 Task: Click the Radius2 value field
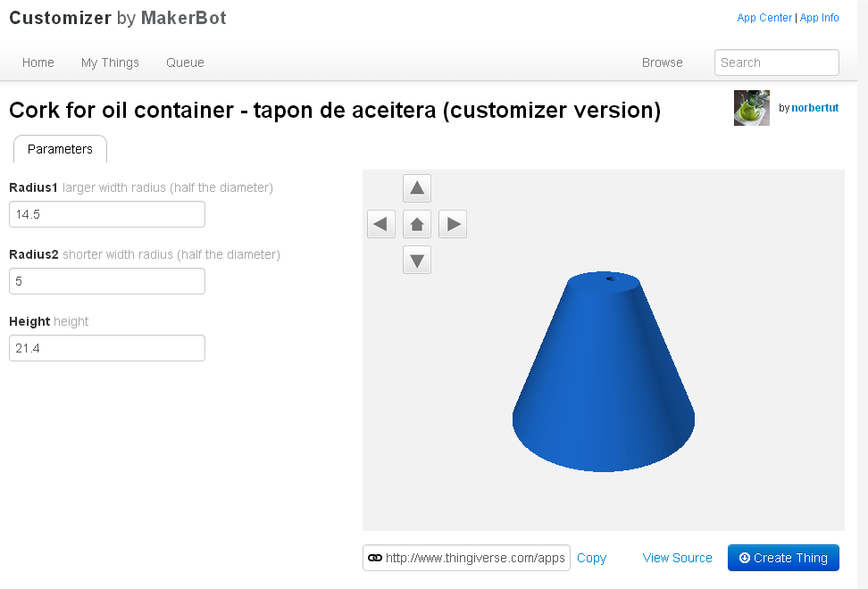[107, 281]
